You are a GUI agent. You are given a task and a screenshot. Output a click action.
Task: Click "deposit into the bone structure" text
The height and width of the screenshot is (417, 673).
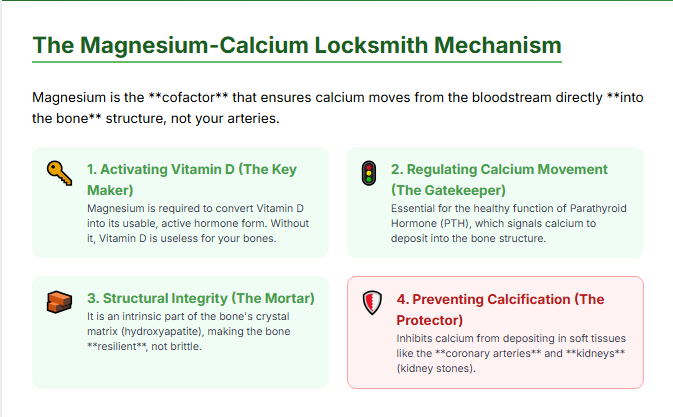pos(467,239)
